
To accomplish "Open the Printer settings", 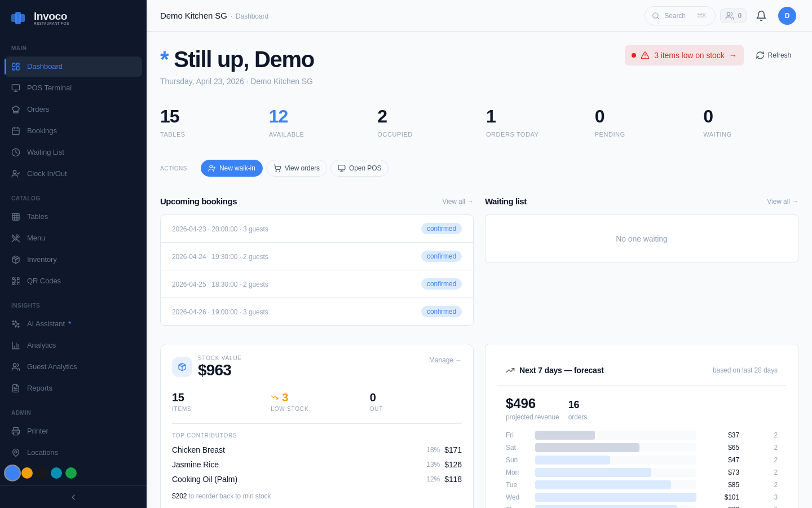I will pos(37,431).
